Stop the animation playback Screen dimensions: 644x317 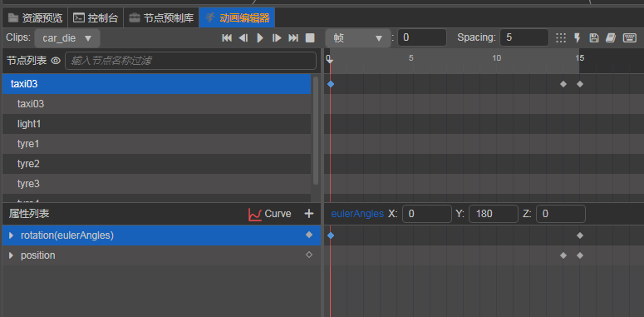pyautogui.click(x=310, y=37)
